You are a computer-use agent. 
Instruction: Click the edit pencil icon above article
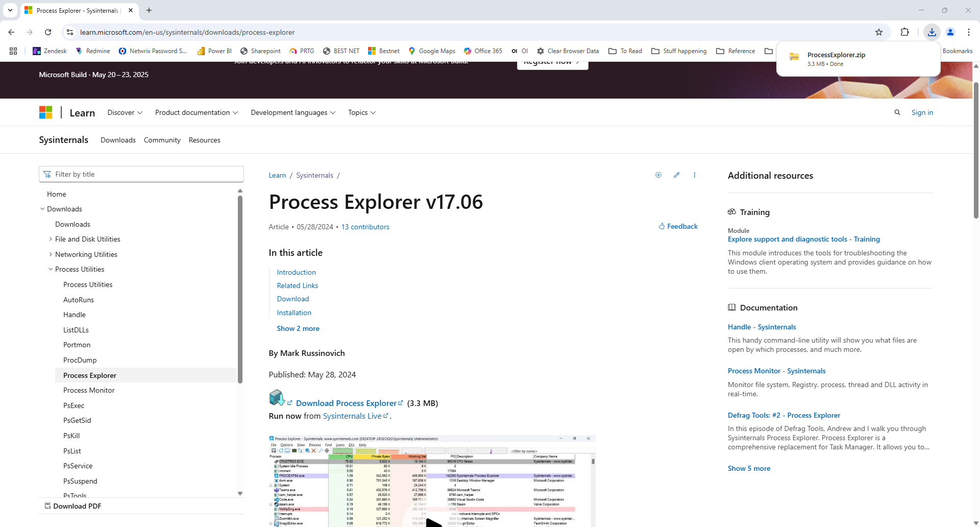(676, 175)
